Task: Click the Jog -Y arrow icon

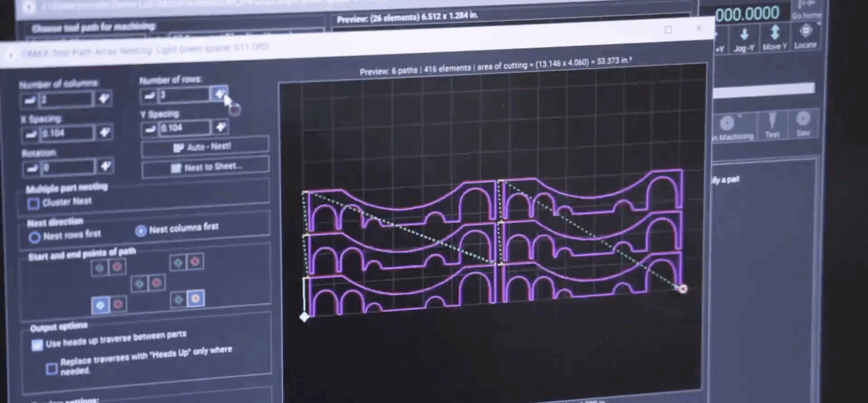Action: point(744,35)
